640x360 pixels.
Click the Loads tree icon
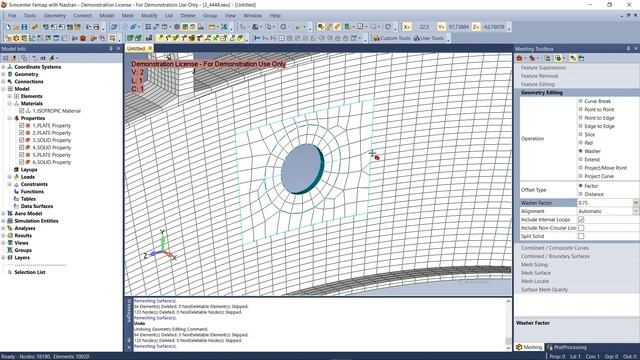(16, 177)
